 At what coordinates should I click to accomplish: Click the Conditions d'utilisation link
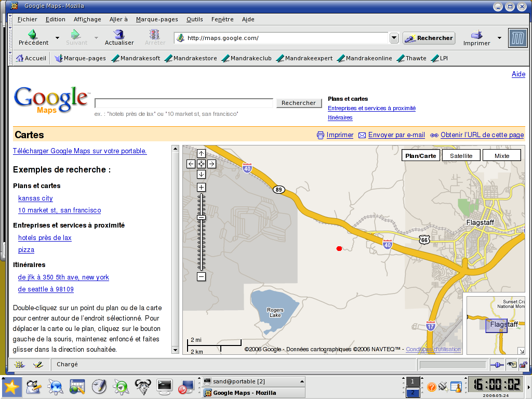[x=433, y=349]
